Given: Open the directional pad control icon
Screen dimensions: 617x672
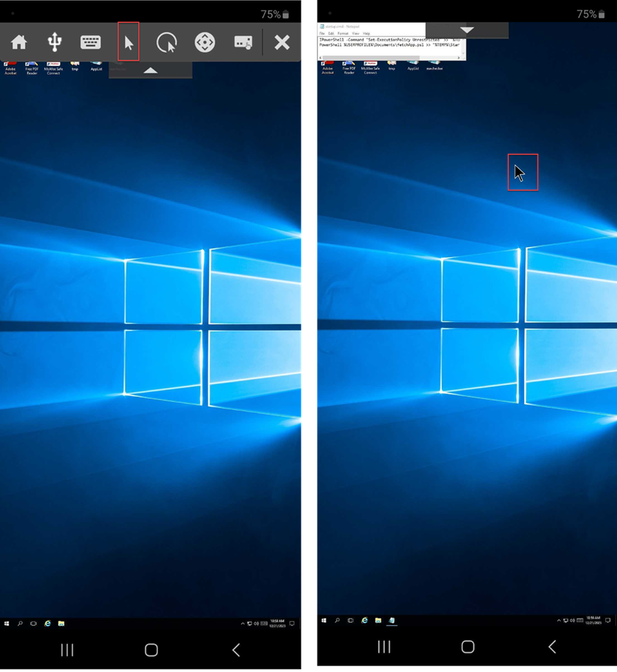Looking at the screenshot, I should [x=205, y=42].
